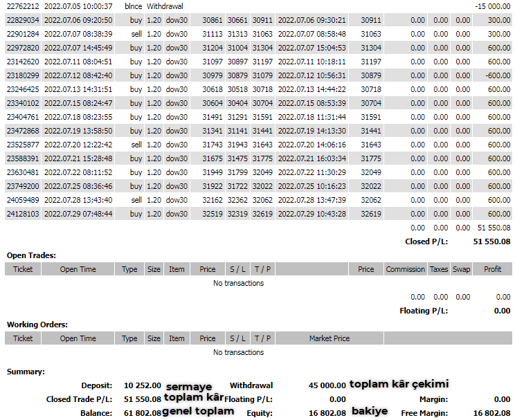This screenshot has width=515, height=420.
Task: Select the bold 51 550.08 Closed P/L total
Action: pos(491,241)
